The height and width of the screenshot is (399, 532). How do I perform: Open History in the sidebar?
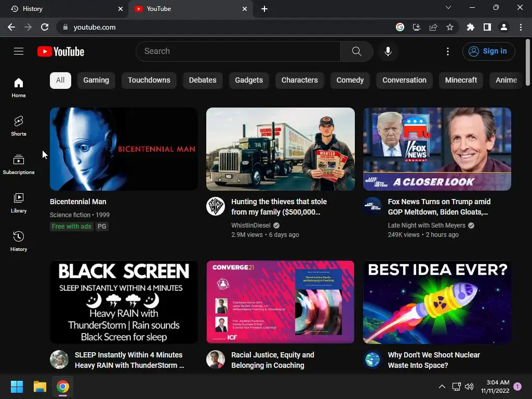pos(19,241)
